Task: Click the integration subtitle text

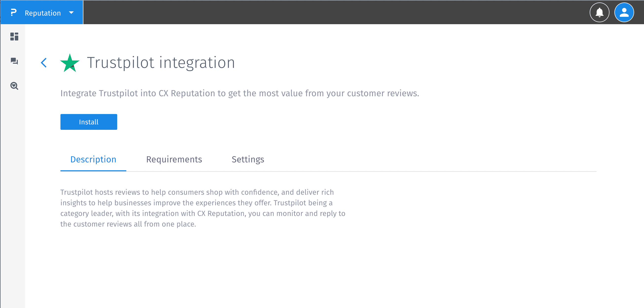Action: 240,93
